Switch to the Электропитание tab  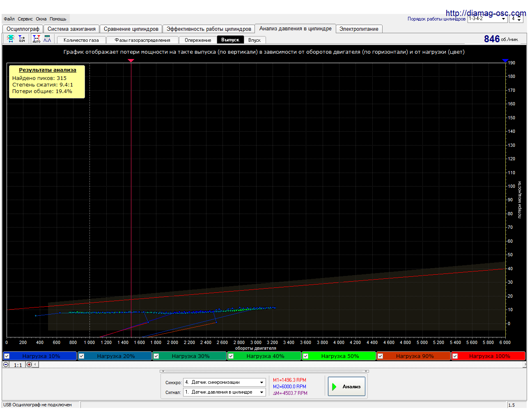pyautogui.click(x=359, y=29)
